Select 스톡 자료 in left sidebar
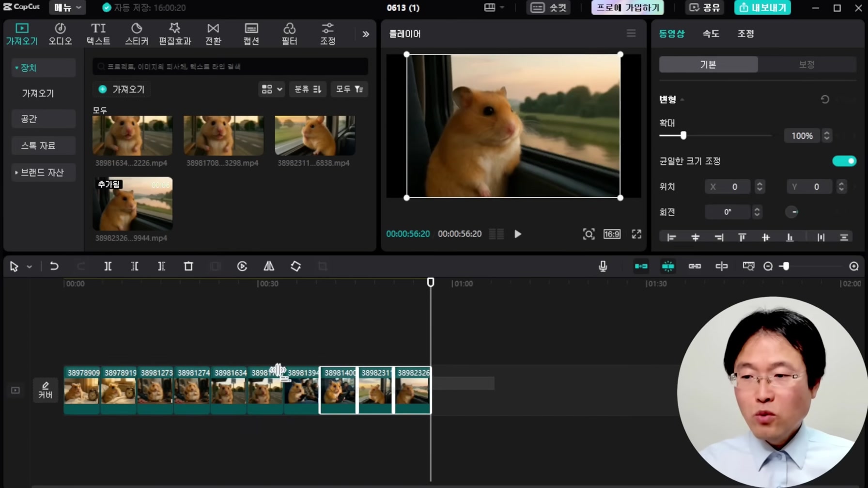This screenshot has width=868, height=488. point(43,145)
